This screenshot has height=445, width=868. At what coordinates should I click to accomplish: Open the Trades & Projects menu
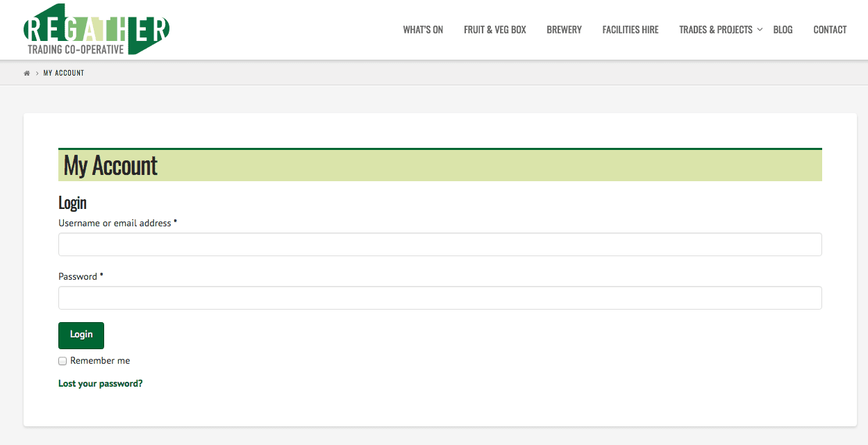coord(716,30)
